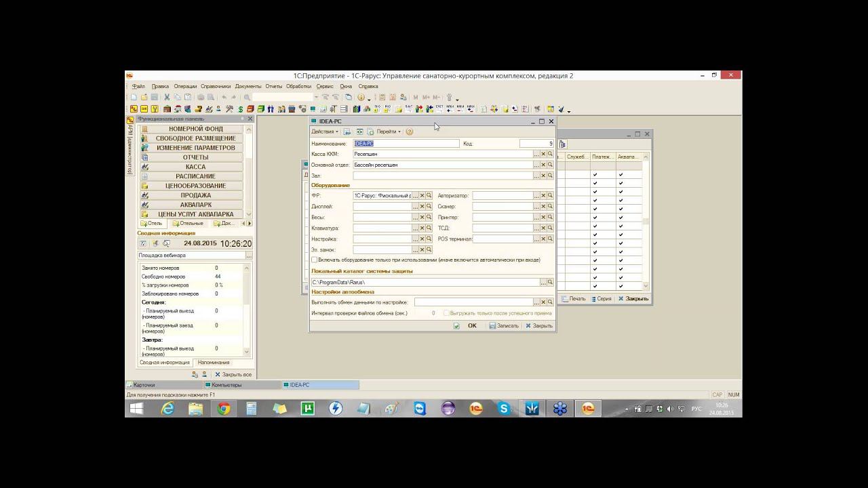The height and width of the screenshot is (488, 868).
Task: Switch to the Напоминания tab
Action: tap(214, 363)
